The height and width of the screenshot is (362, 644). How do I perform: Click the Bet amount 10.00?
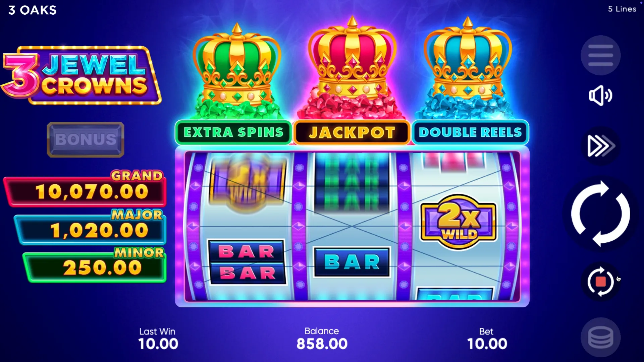click(487, 344)
